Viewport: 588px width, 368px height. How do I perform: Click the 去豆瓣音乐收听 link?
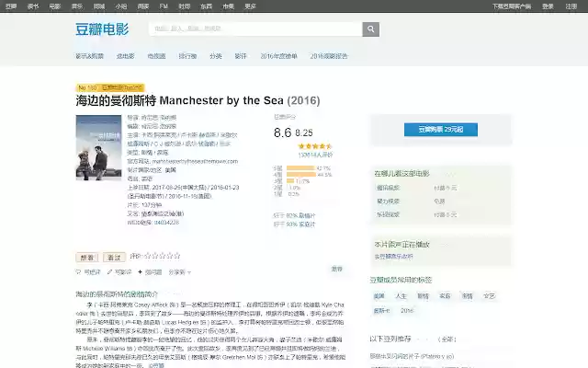pos(393,257)
